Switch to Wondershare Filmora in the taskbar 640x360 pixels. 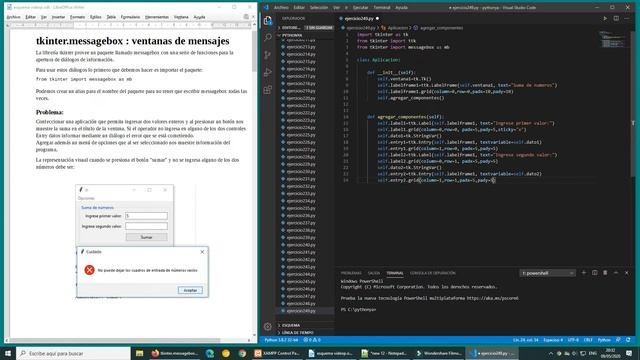[x=438, y=353]
